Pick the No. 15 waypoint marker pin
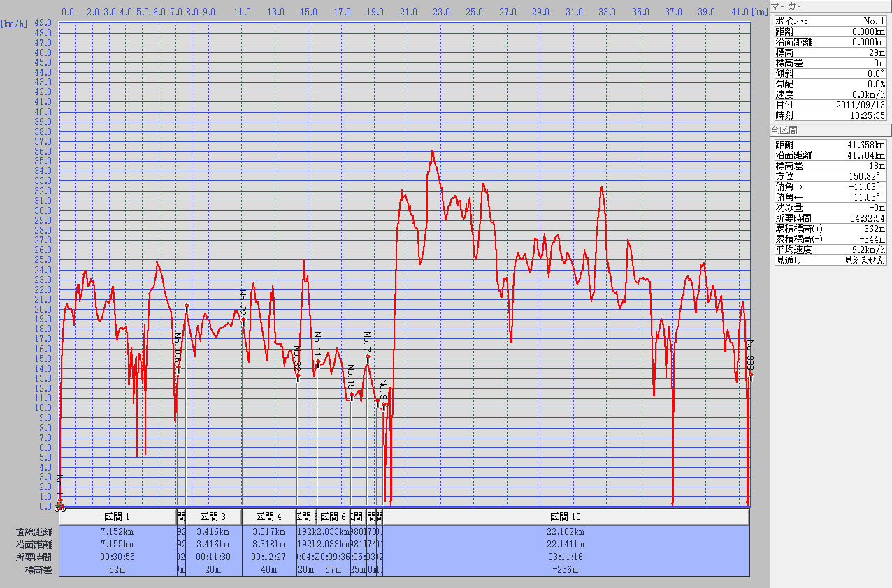Viewport: 892px width, 588px height. 352,395
